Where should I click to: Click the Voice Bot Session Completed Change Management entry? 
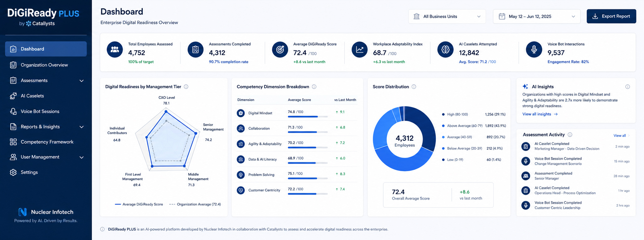click(x=576, y=161)
